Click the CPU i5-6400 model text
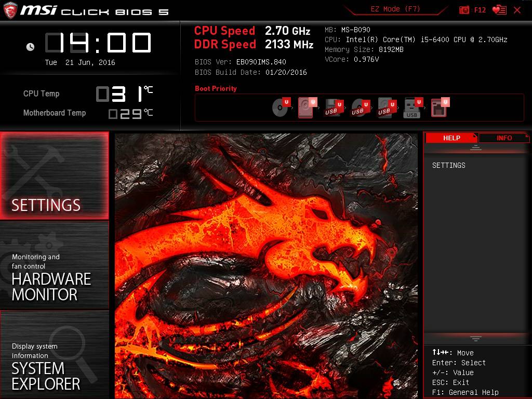Screen dimensions: 532x399 point(416,39)
